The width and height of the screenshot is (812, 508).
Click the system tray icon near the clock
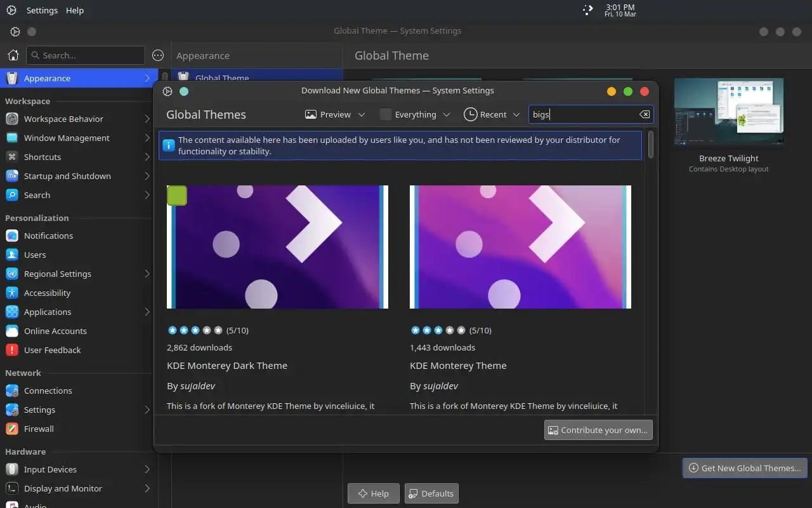coord(588,10)
